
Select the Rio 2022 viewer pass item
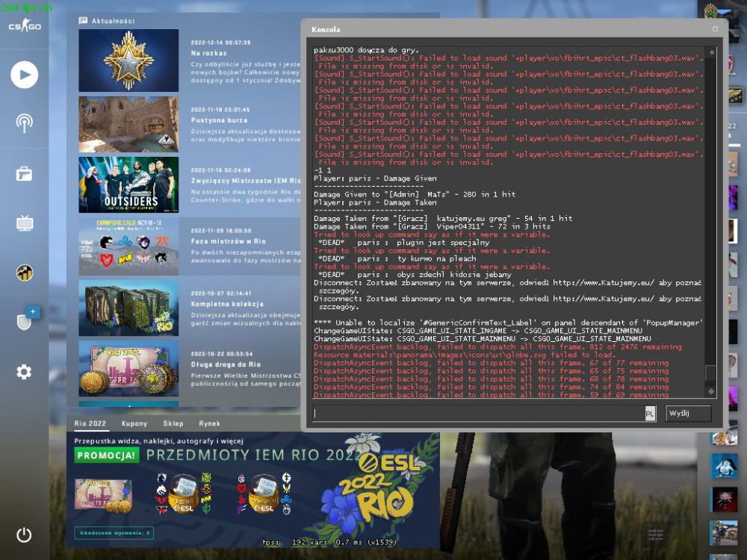pyautogui.click(x=103, y=496)
